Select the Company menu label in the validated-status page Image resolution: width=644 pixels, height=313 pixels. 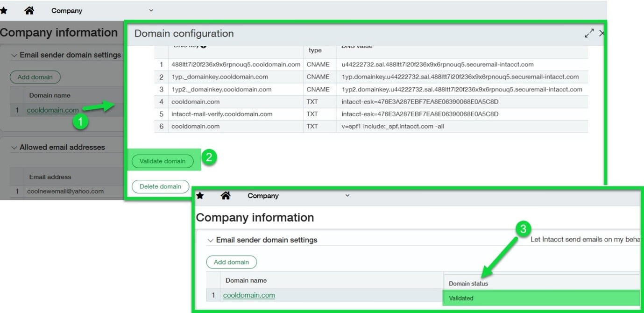point(263,196)
